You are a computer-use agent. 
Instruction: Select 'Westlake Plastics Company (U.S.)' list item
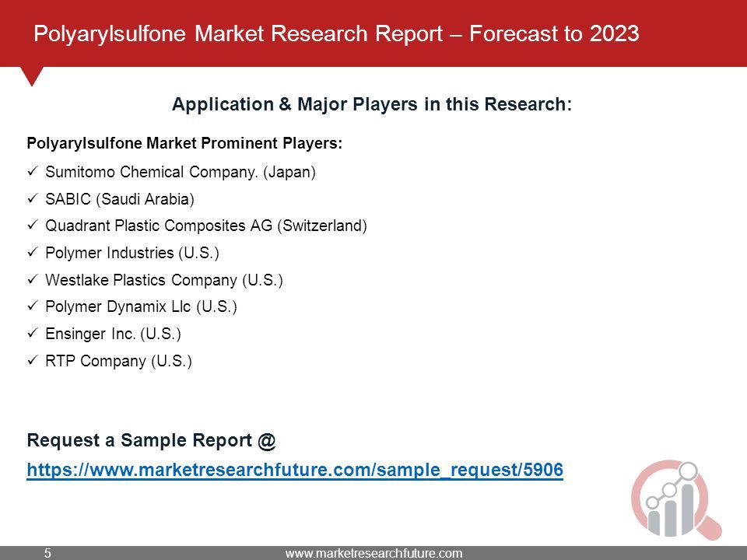click(164, 280)
